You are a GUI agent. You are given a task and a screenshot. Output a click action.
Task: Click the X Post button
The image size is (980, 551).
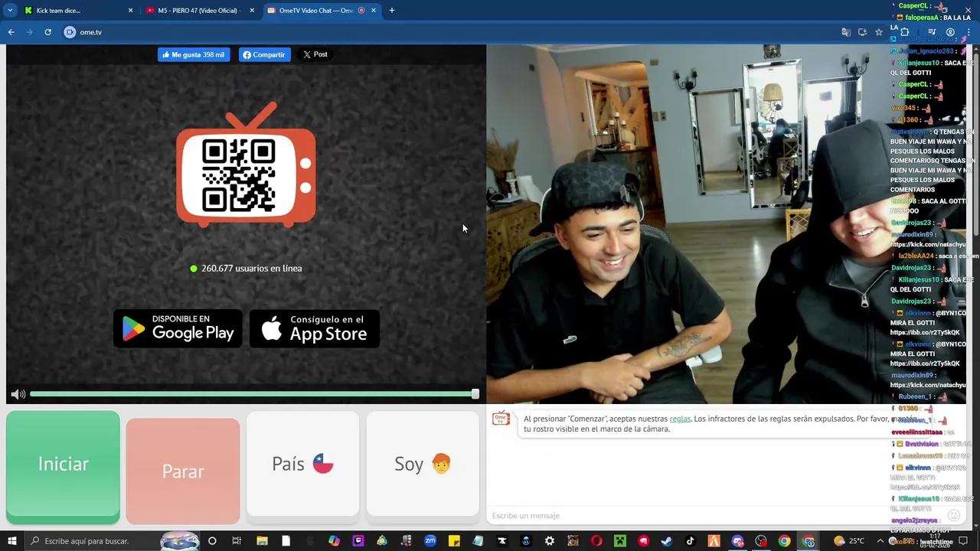[315, 54]
